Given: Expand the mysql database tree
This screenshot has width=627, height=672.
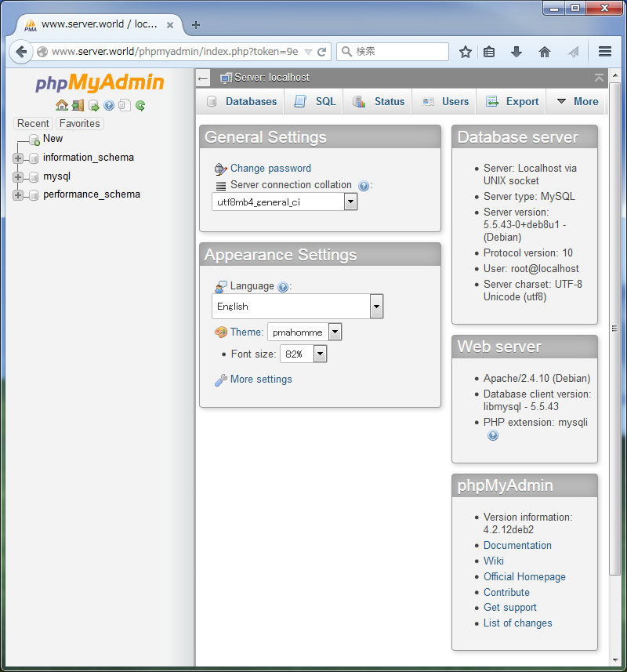Looking at the screenshot, I should pyautogui.click(x=17, y=176).
